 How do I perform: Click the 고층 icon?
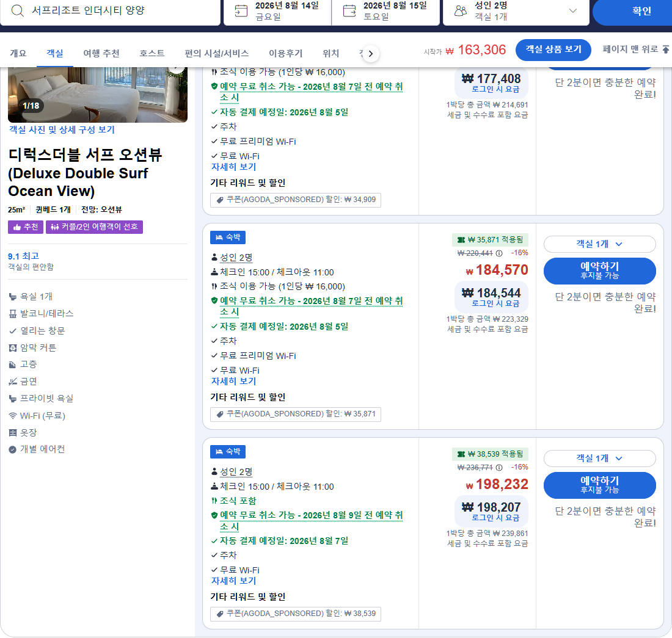click(x=13, y=364)
